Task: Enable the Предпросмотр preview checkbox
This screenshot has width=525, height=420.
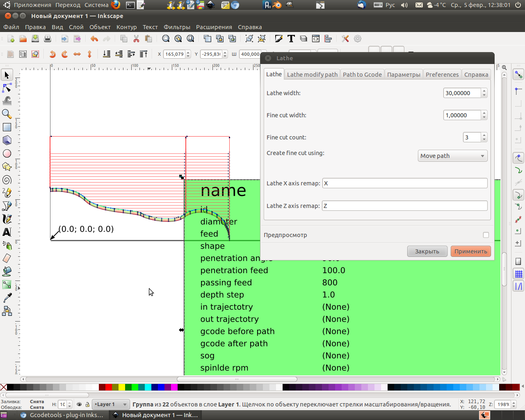Action: pos(486,235)
